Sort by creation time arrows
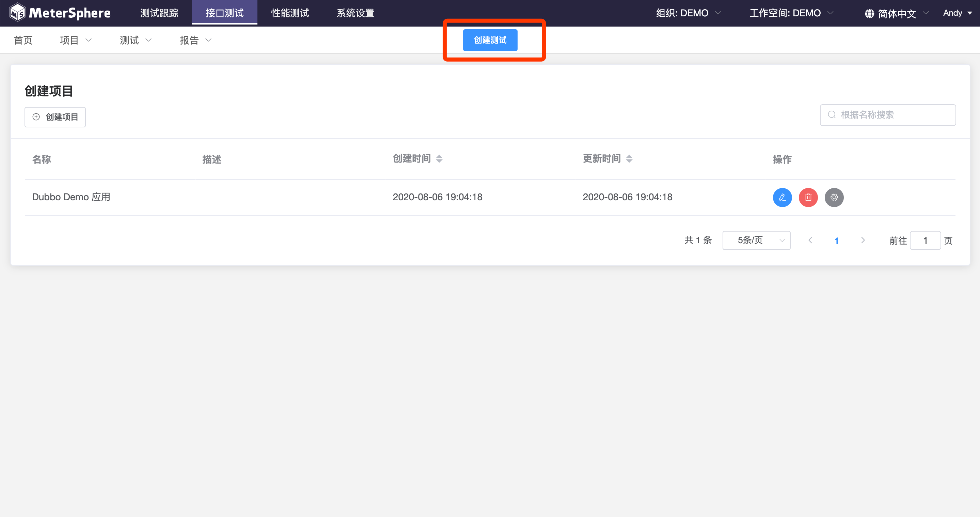Screen dimensions: 980x517 [439, 159]
